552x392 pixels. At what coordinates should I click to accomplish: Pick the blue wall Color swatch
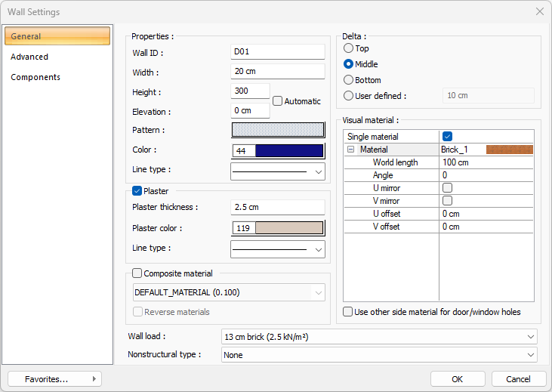pos(289,150)
